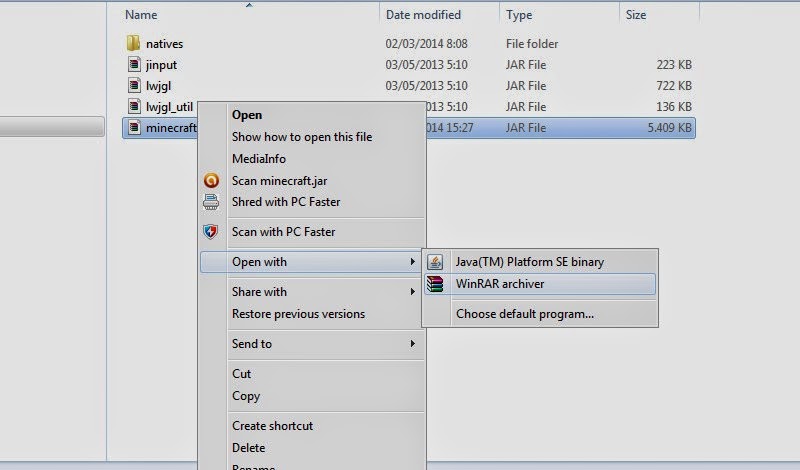The image size is (800, 470).
Task: Click the 5.409 KB size value
Action: 669,128
